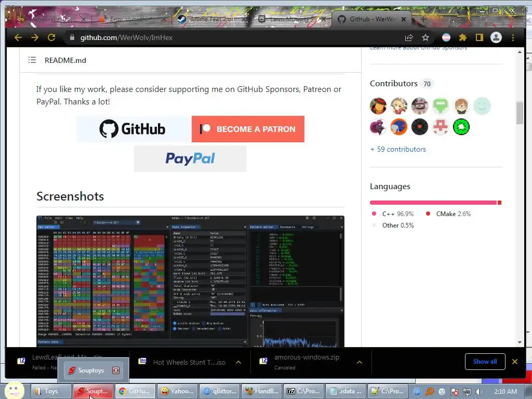The image size is (532, 399).
Task: Open the glasses-wearing contributor avatar
Action: point(461,106)
